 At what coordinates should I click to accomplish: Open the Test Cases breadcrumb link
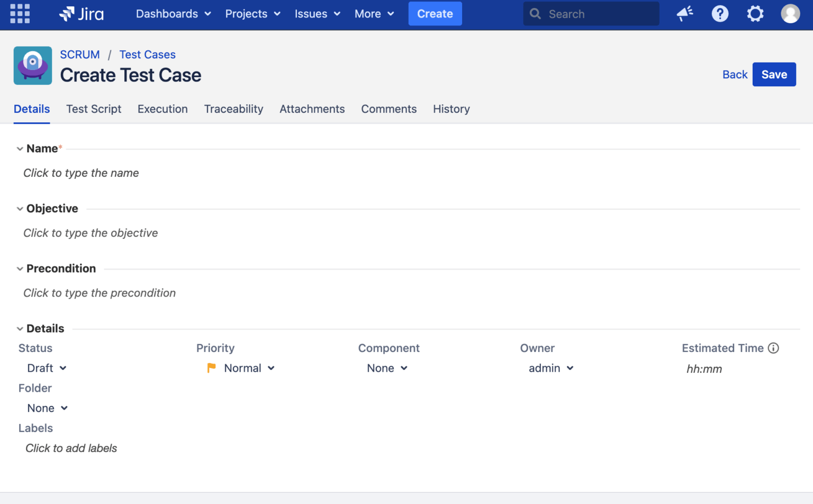[x=147, y=55]
